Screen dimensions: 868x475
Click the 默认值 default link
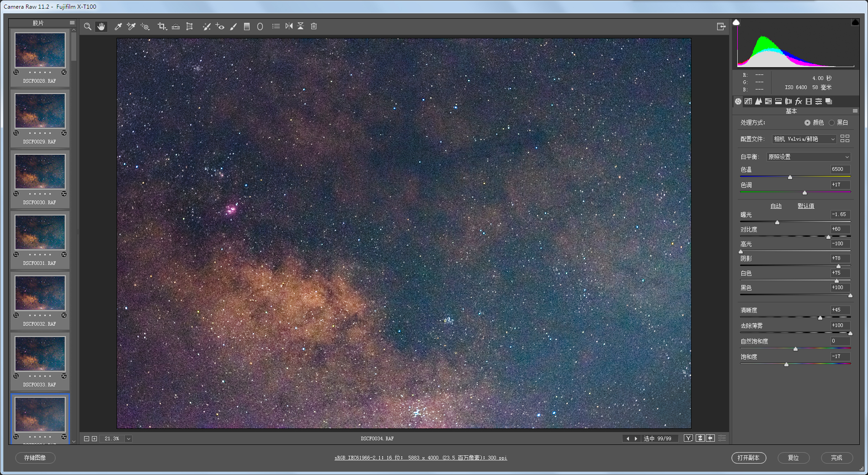[806, 206]
